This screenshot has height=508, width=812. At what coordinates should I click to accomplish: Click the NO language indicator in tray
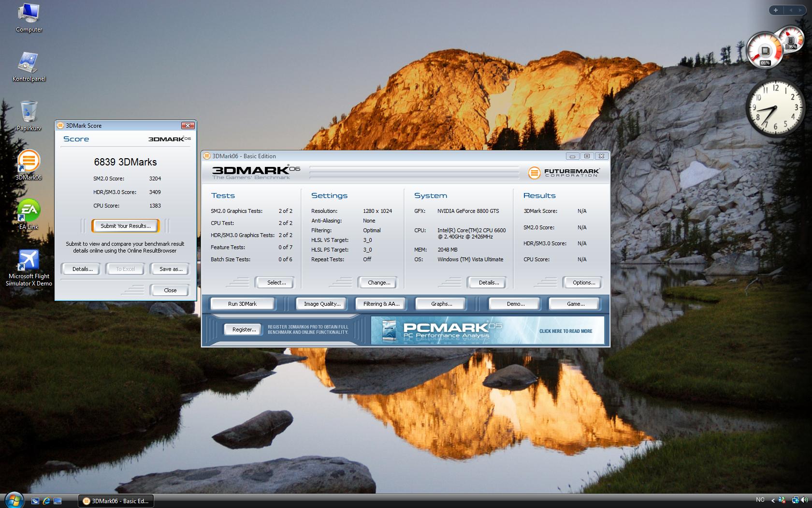[x=760, y=500]
